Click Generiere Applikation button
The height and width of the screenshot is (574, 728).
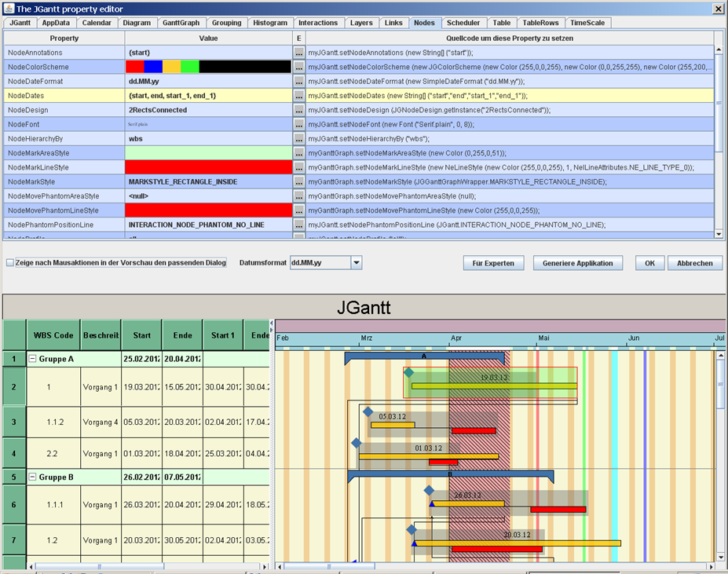[577, 263]
